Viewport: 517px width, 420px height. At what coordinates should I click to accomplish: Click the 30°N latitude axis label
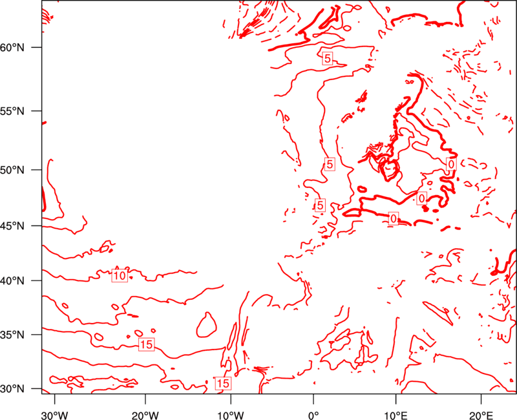(x=12, y=389)
